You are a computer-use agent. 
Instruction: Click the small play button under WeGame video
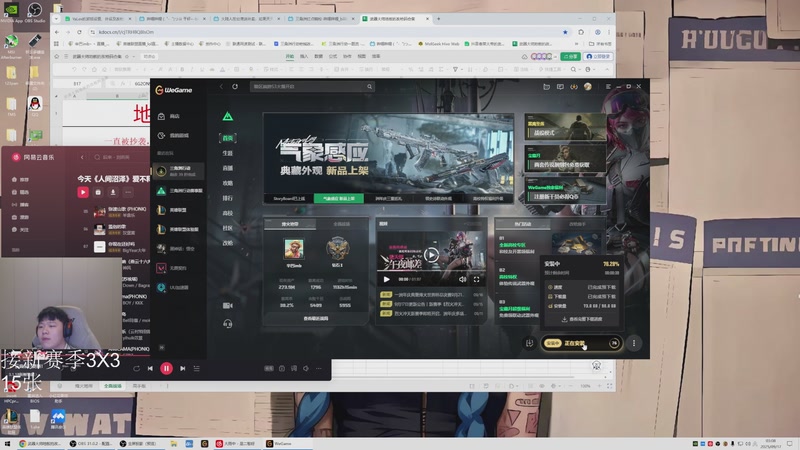[386, 280]
